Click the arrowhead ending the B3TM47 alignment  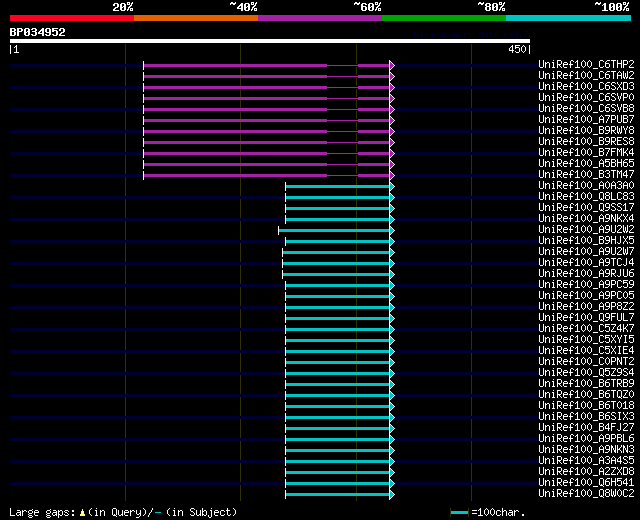tap(392, 176)
